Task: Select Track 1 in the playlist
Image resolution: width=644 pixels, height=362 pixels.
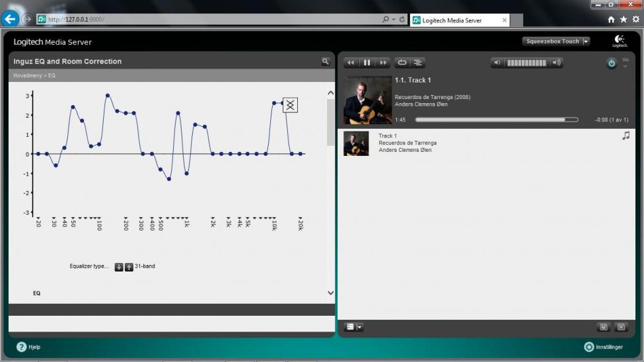Action: 387,136
